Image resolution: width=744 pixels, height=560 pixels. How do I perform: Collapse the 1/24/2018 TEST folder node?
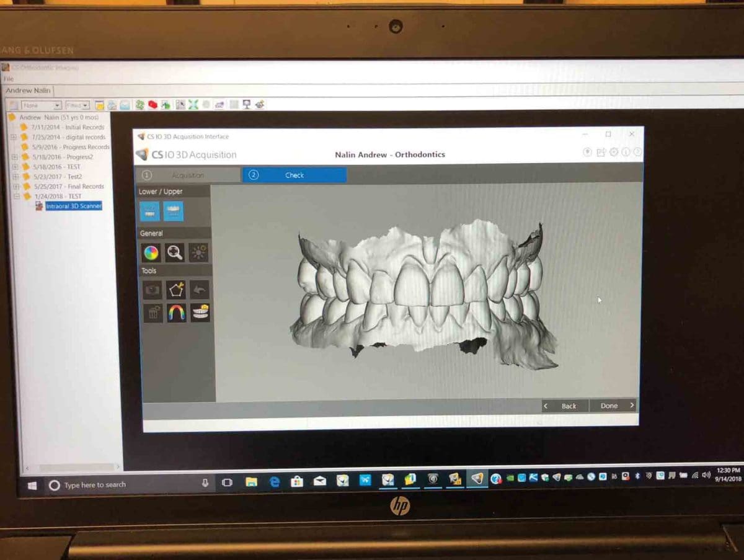click(x=14, y=196)
